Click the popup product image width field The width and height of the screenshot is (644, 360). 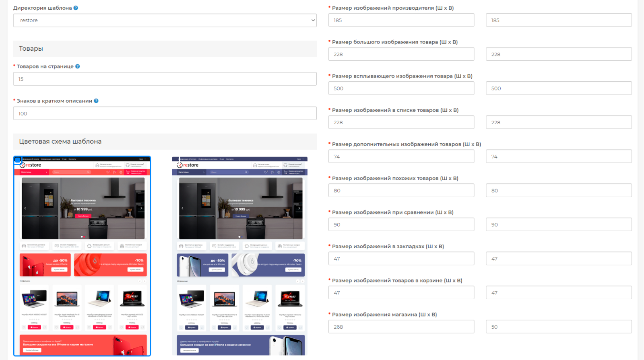[401, 88]
